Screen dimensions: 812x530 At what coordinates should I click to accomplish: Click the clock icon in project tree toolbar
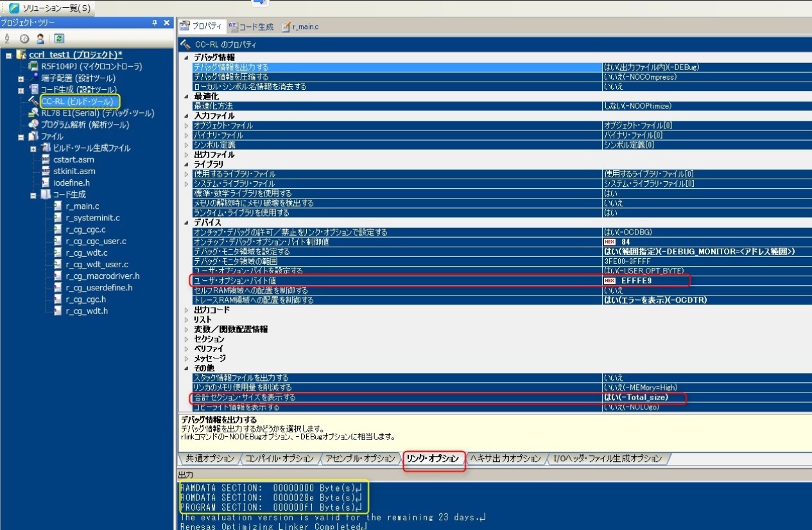coord(24,39)
